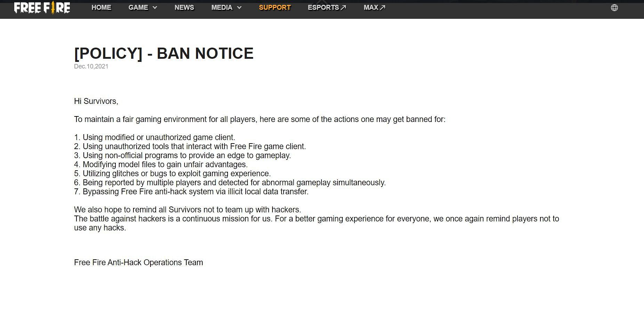The width and height of the screenshot is (644, 309).
Task: Click the Free Fire logo
Action: pyautogui.click(x=42, y=8)
